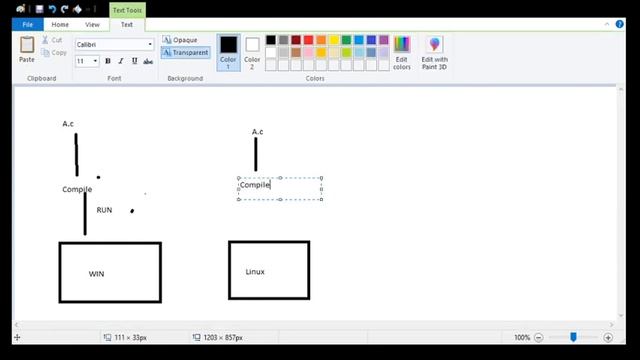Pick the indigo color swatch
Image resolution: width=640 pixels, height=360 pixels.
pyautogui.click(x=371, y=40)
